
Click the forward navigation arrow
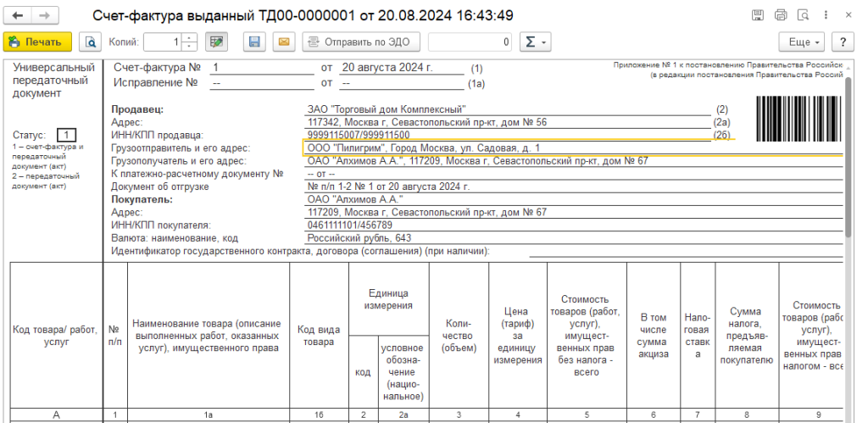(x=44, y=16)
